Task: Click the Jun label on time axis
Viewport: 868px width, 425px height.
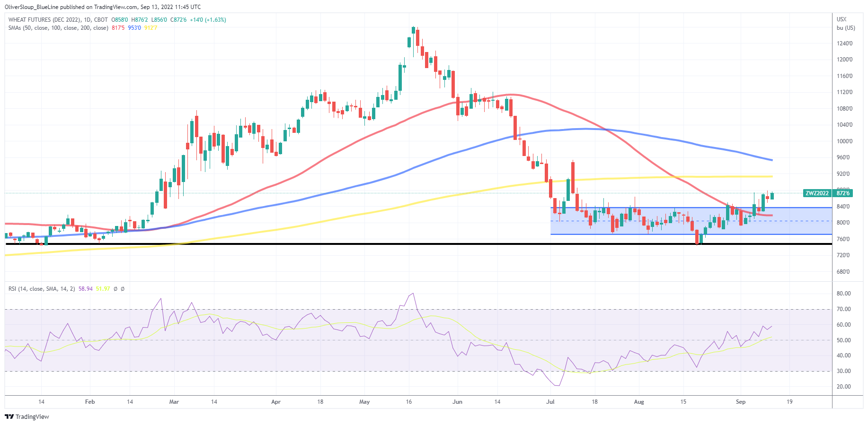Action: [x=457, y=402]
